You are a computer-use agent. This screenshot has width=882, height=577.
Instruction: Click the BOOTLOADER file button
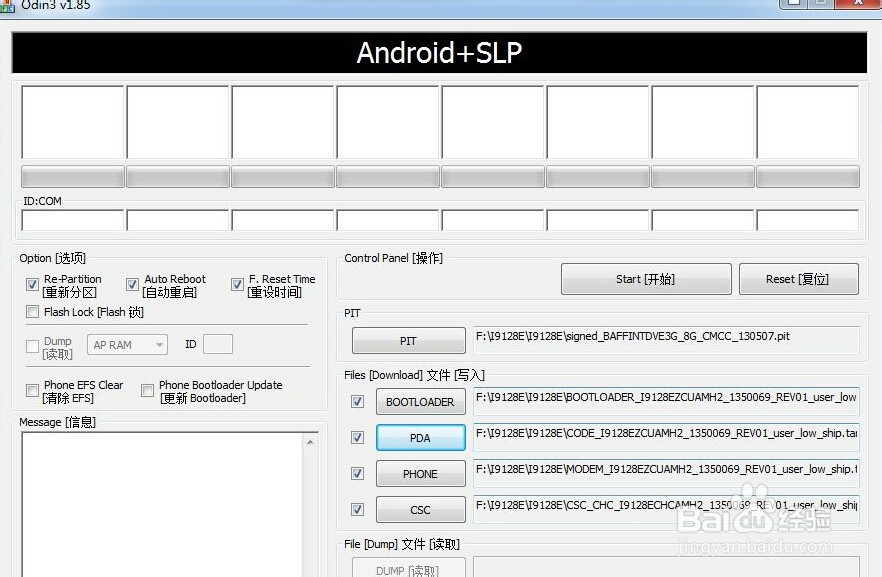coord(420,402)
